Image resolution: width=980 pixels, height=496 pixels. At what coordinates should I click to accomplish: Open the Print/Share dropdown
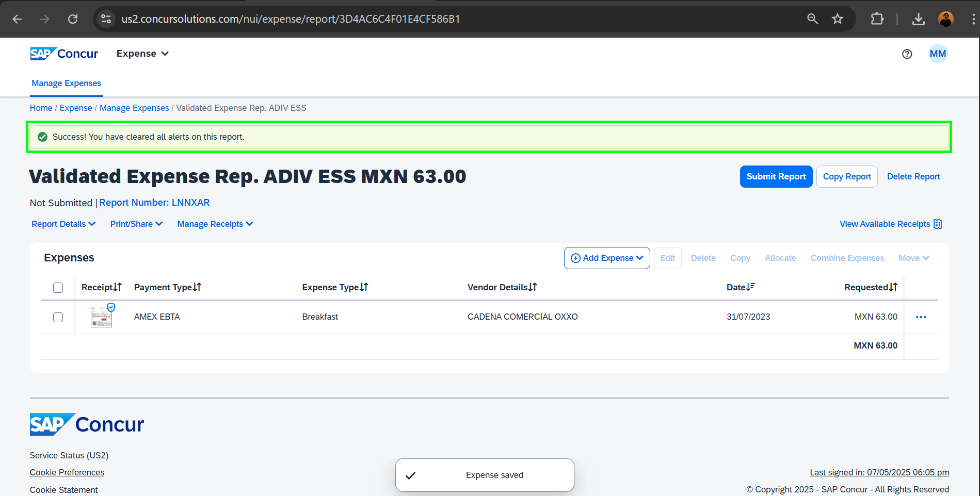[136, 224]
